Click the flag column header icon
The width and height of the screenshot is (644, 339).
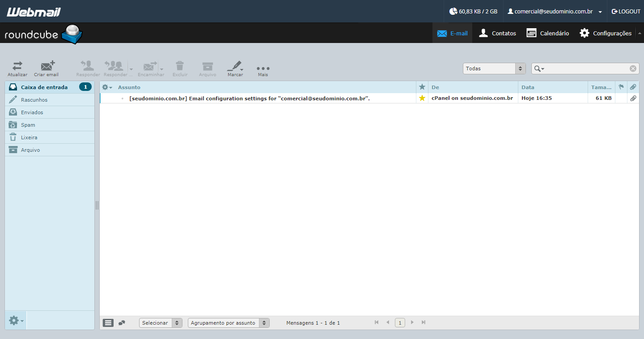point(621,87)
